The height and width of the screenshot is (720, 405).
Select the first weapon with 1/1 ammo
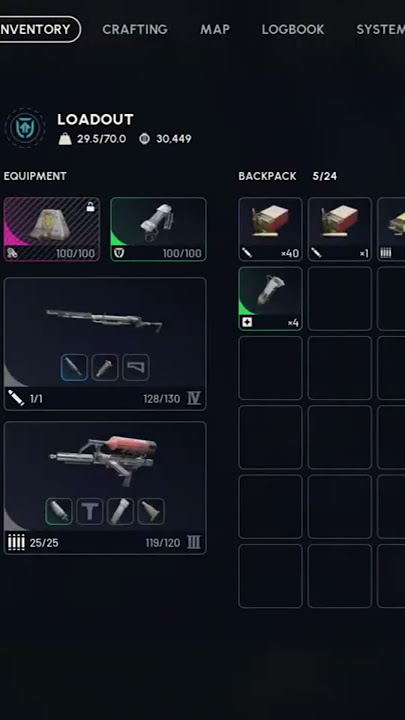[x=105, y=343]
